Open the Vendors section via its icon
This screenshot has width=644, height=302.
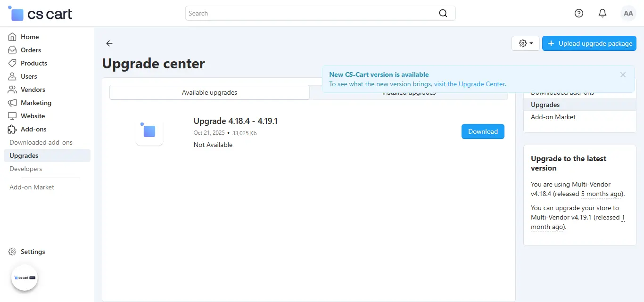(x=13, y=90)
